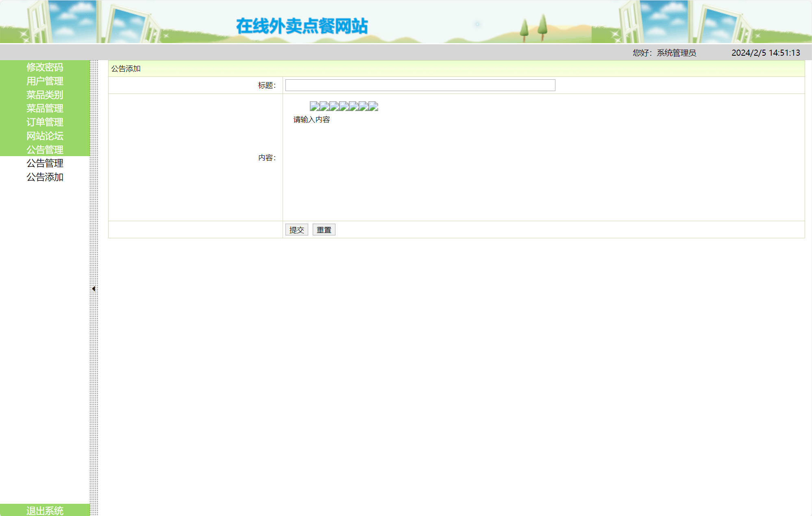The image size is (812, 516).
Task: Expand the 用户管理 sidebar section
Action: coord(45,81)
